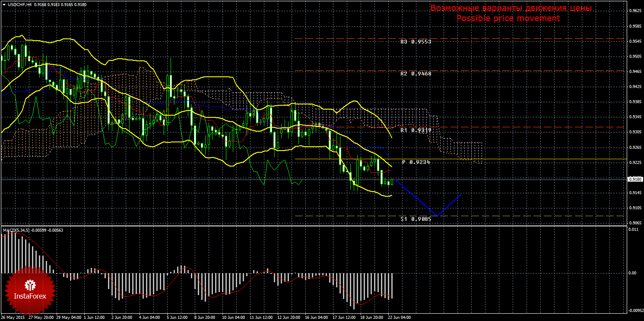
Task: Open the dropdown triangle beside USDCHF,H4
Action: (x=4, y=5)
